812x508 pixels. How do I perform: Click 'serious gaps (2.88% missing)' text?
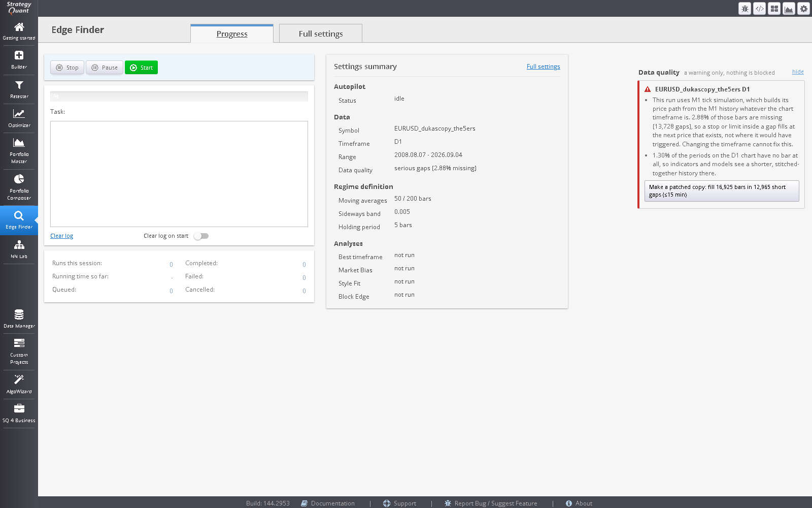(435, 168)
